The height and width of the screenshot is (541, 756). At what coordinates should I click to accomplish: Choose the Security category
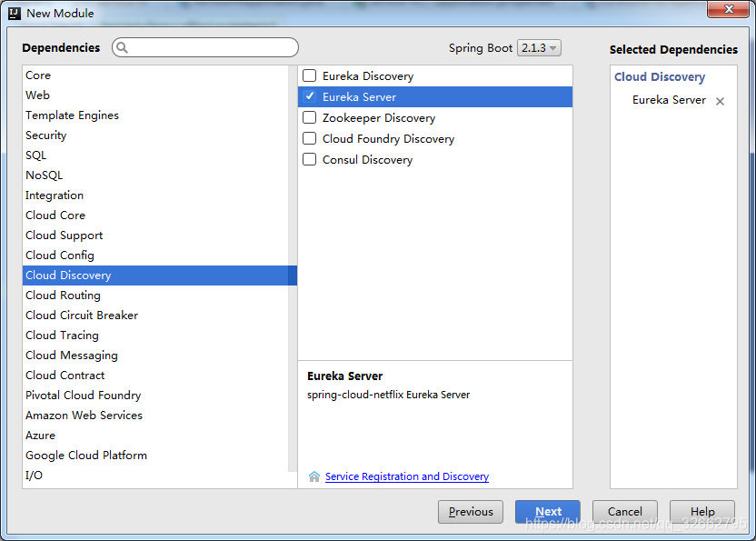(x=155, y=135)
